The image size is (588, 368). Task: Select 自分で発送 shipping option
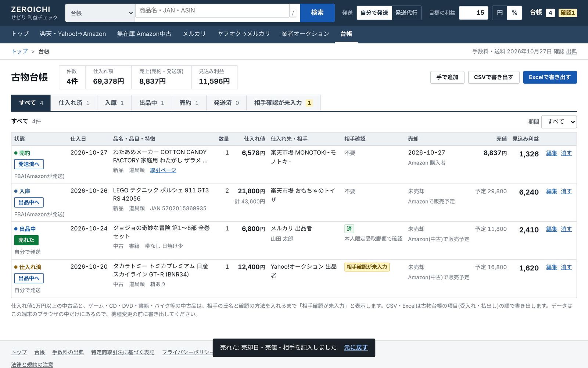click(374, 13)
